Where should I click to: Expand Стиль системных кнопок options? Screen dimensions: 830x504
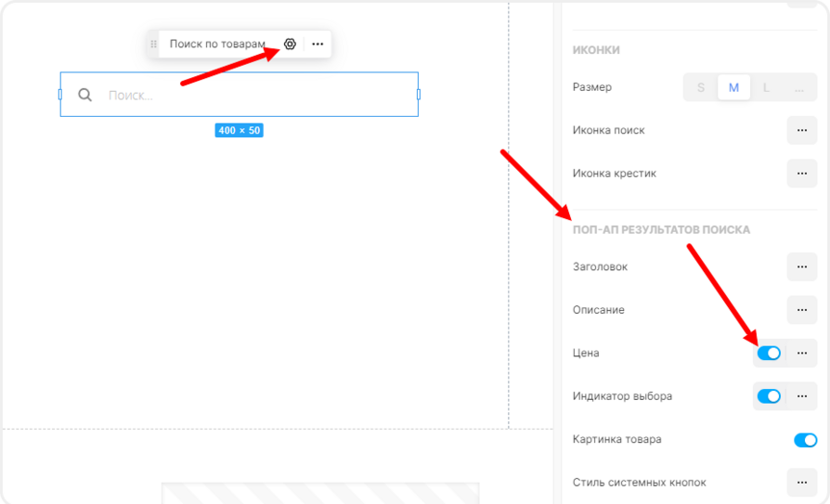[x=801, y=483]
